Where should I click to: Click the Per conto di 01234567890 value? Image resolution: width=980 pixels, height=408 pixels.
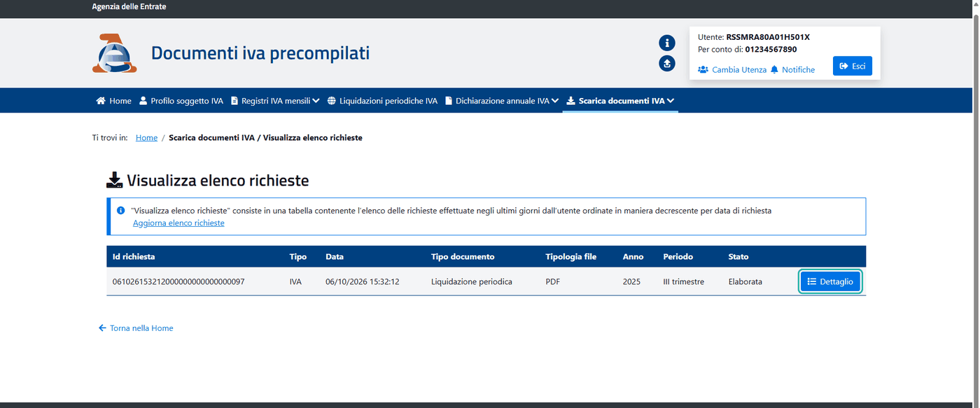click(x=771, y=50)
